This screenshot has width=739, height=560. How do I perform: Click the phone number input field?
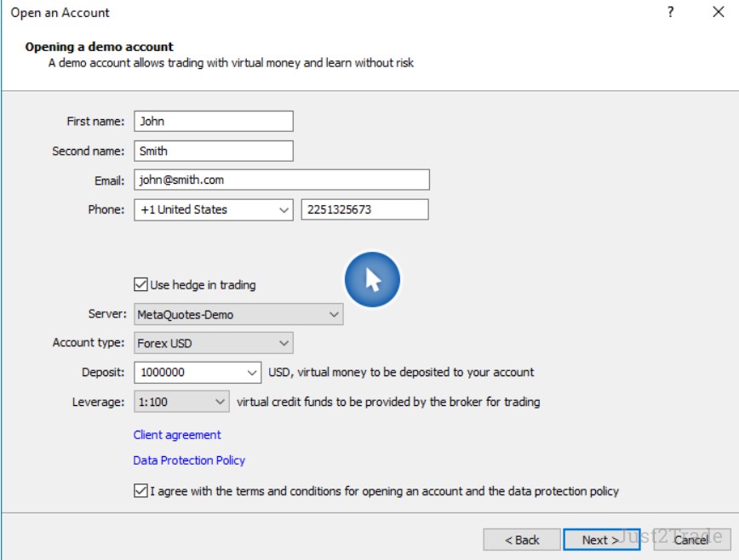[364, 210]
